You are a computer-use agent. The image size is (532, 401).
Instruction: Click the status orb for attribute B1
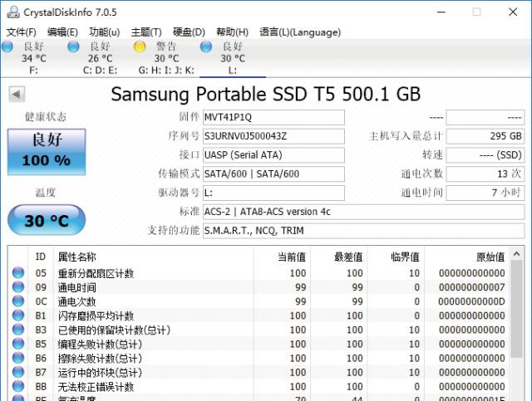pyautogui.click(x=17, y=316)
